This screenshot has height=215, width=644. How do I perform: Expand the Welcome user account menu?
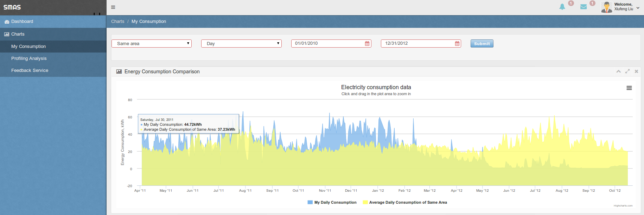click(638, 8)
